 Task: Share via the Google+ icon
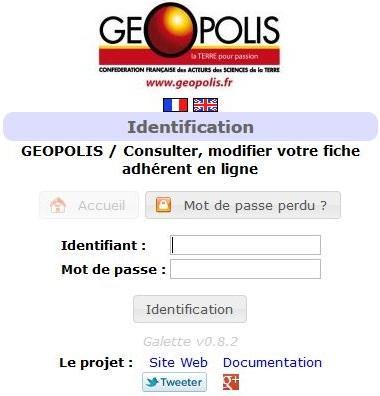(x=231, y=382)
